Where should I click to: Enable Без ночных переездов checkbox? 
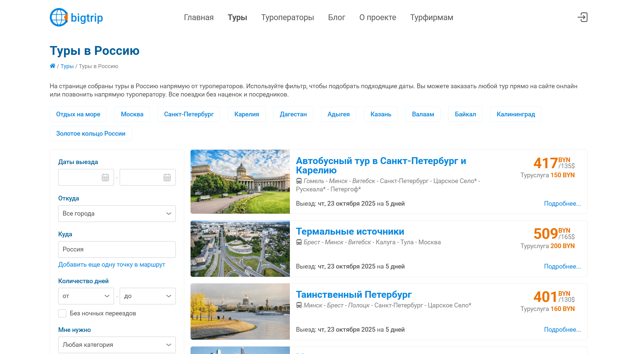[62, 313]
